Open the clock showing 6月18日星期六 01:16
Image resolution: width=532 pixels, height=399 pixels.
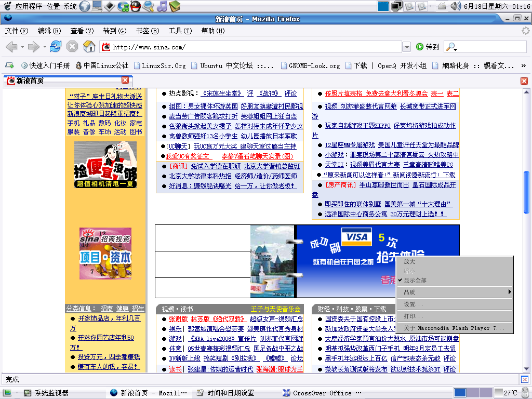[x=497, y=6]
